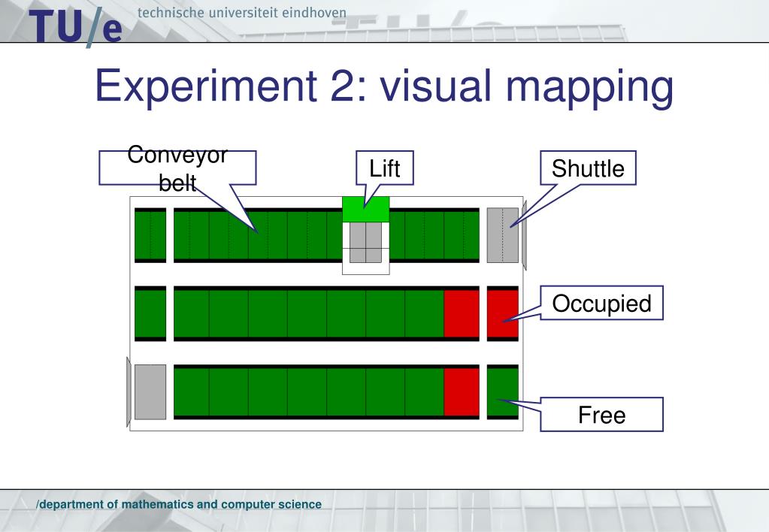769x532 pixels.
Task: Click the 'Occupied' callout label
Action: point(602,303)
